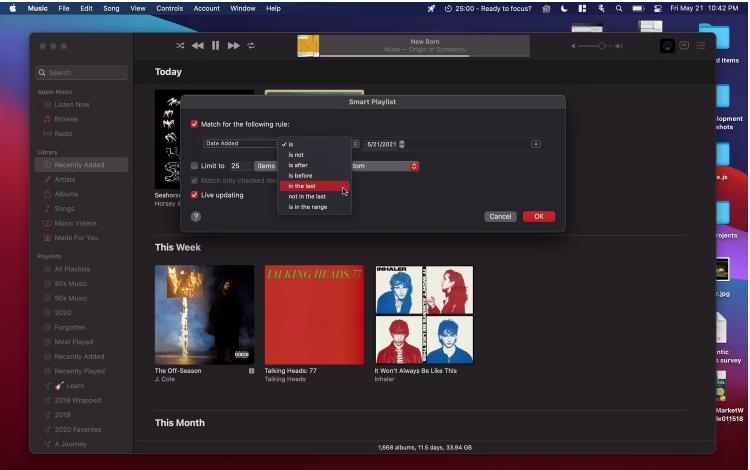The height and width of the screenshot is (470, 750).
Task: Choose 'not in the last' option
Action: tap(315, 197)
